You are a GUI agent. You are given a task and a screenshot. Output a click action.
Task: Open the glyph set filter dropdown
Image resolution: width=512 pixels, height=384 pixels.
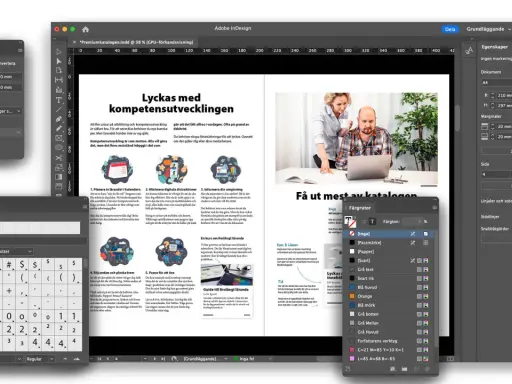pyautogui.click(x=16, y=251)
